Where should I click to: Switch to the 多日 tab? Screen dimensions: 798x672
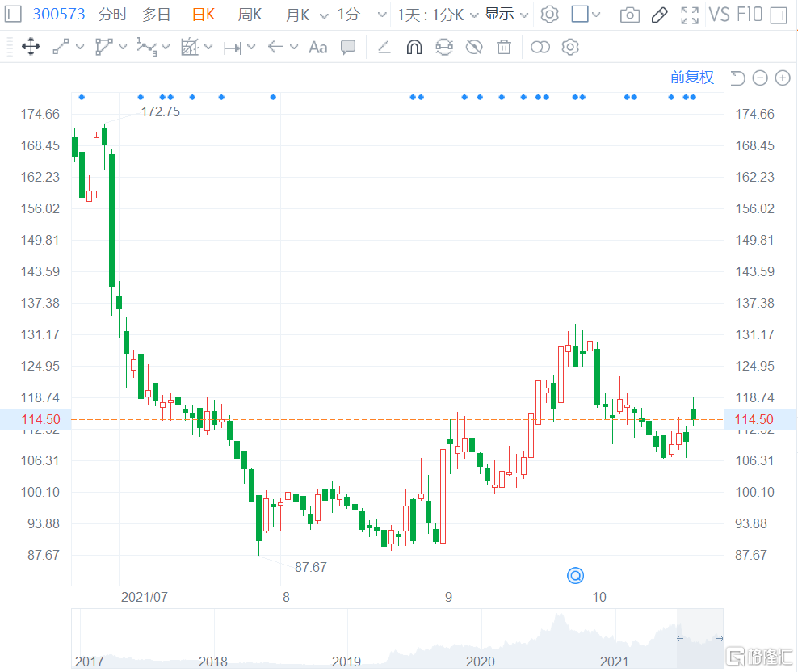156,15
